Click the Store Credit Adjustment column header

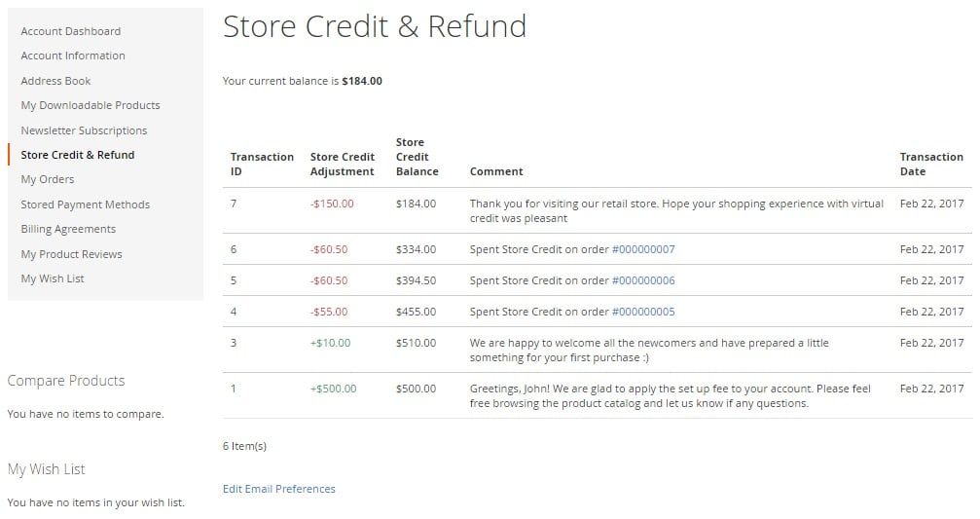coord(343,164)
